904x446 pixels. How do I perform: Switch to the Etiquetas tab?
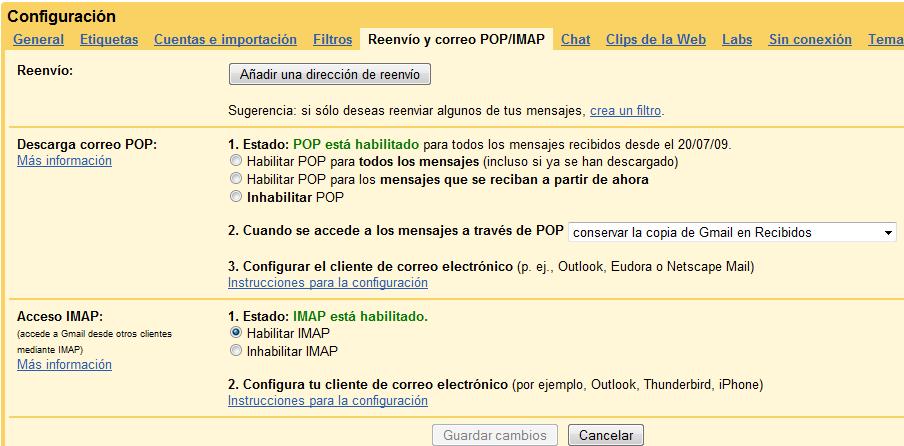click(x=109, y=40)
